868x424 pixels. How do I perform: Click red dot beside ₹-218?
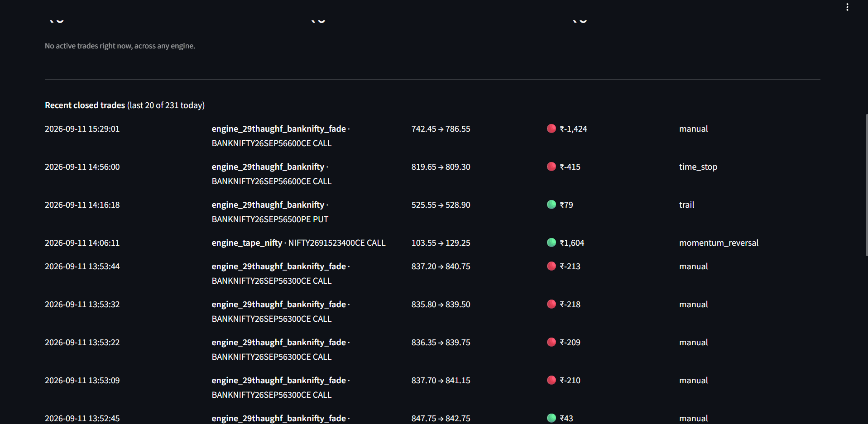[551, 304]
